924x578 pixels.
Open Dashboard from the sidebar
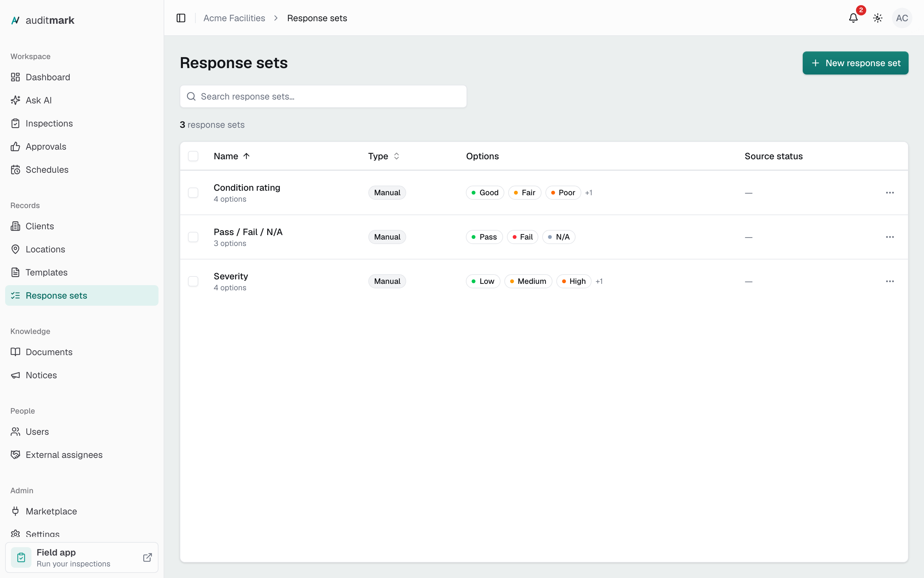coord(82,77)
